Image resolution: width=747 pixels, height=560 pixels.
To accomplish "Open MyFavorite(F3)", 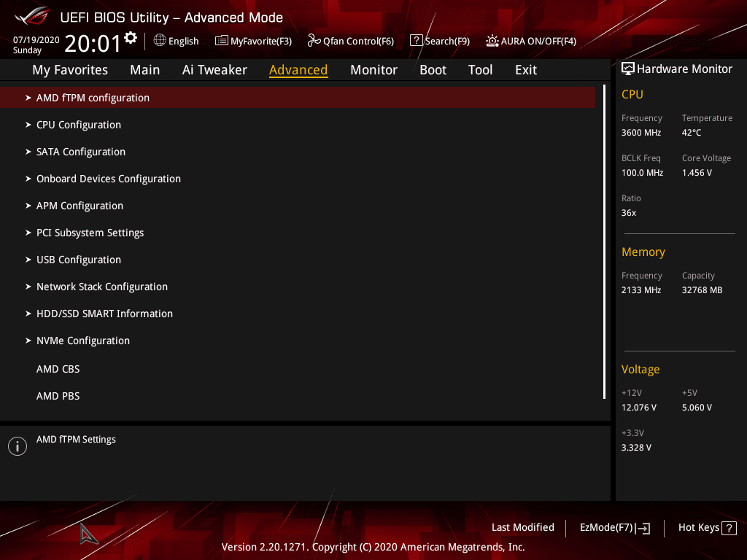I will click(253, 41).
